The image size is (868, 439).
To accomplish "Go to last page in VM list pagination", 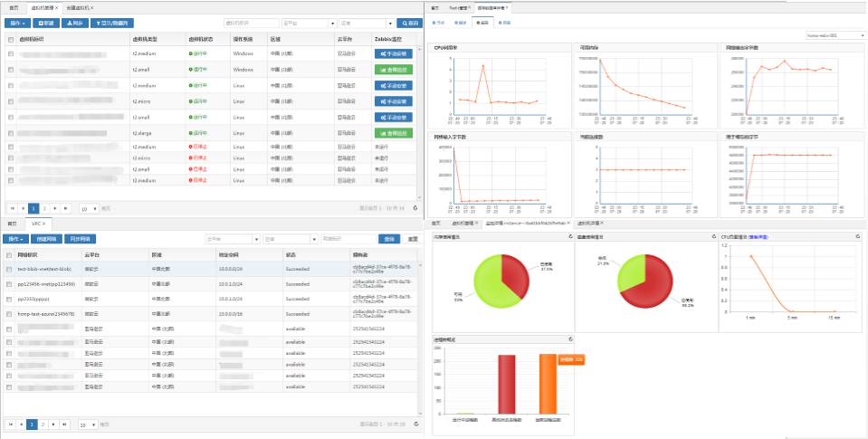I will coord(65,208).
